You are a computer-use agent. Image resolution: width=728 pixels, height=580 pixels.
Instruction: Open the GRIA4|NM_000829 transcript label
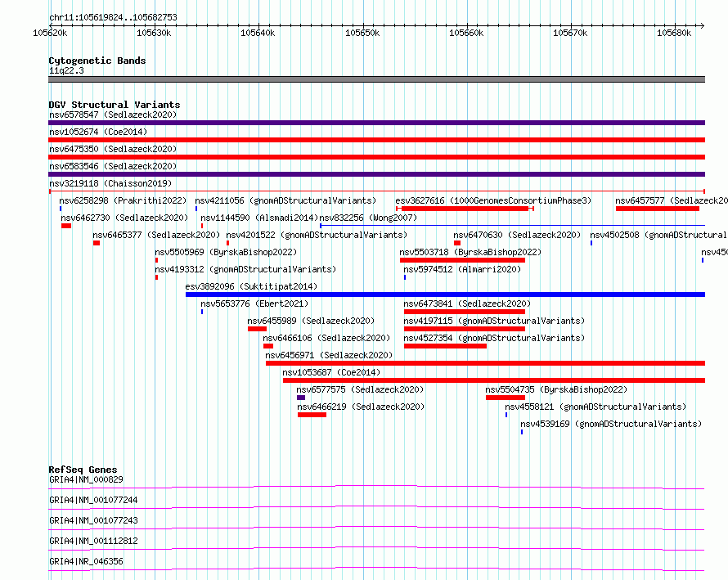pyautogui.click(x=86, y=479)
